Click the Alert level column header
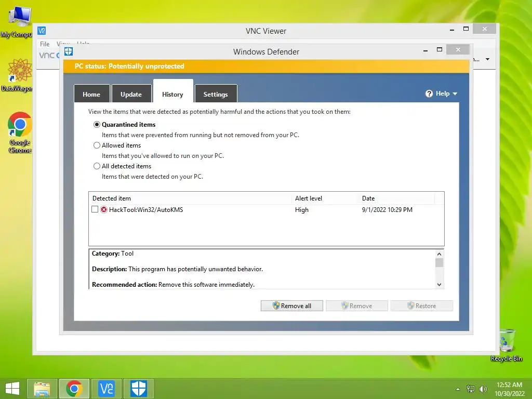 pyautogui.click(x=325, y=198)
